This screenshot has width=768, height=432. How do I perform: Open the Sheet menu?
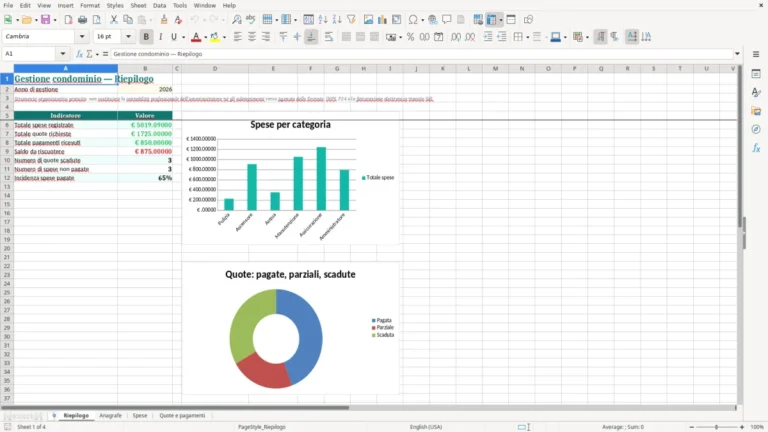click(x=138, y=5)
